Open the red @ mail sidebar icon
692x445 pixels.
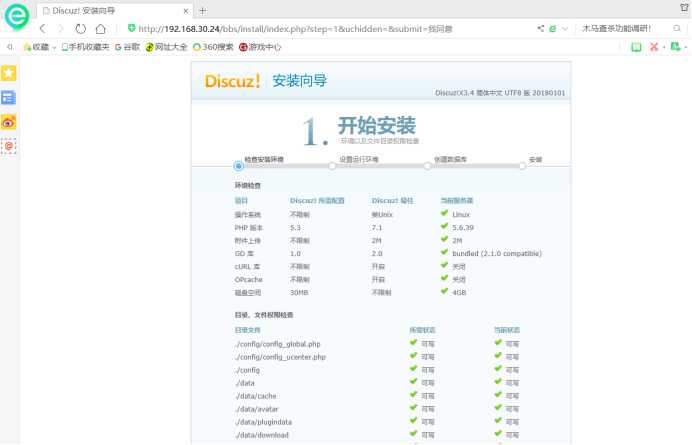coord(9,146)
